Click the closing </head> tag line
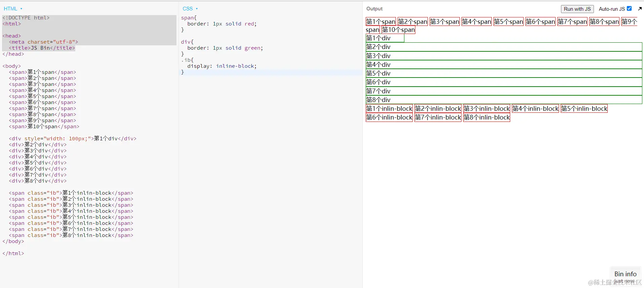The height and width of the screenshot is (288, 644). coord(13,54)
